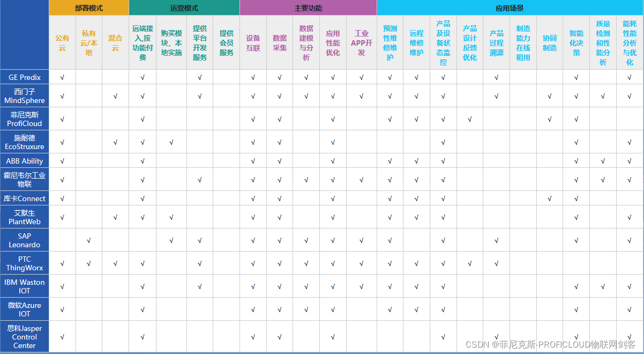Click the 霍尼韦尔工业物联 row label

click(x=25, y=180)
